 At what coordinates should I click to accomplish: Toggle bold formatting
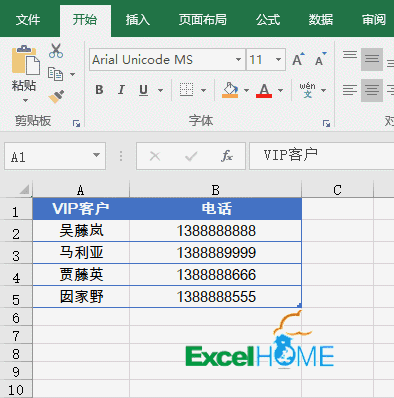click(x=99, y=90)
